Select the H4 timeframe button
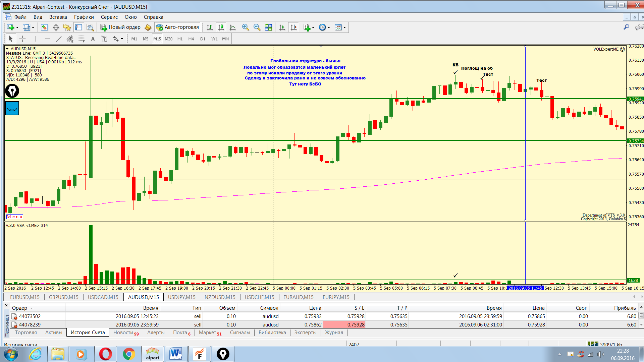Image resolution: width=644 pixels, height=362 pixels. click(191, 39)
